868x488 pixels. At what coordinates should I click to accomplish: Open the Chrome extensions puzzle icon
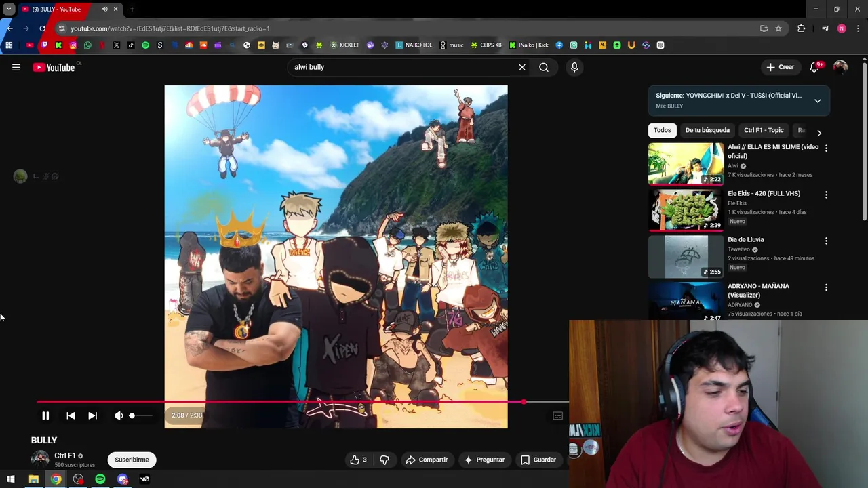(x=802, y=28)
